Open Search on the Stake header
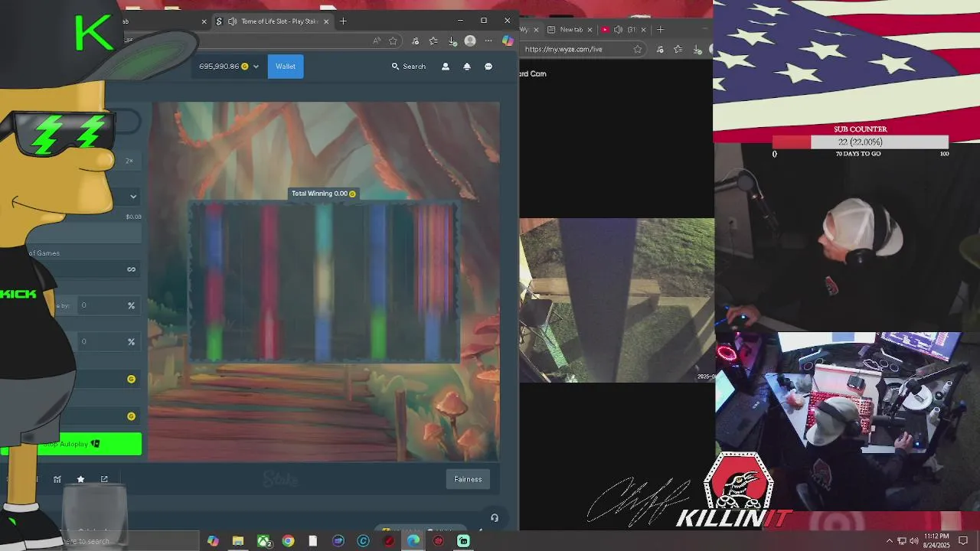980x551 pixels. tap(409, 67)
